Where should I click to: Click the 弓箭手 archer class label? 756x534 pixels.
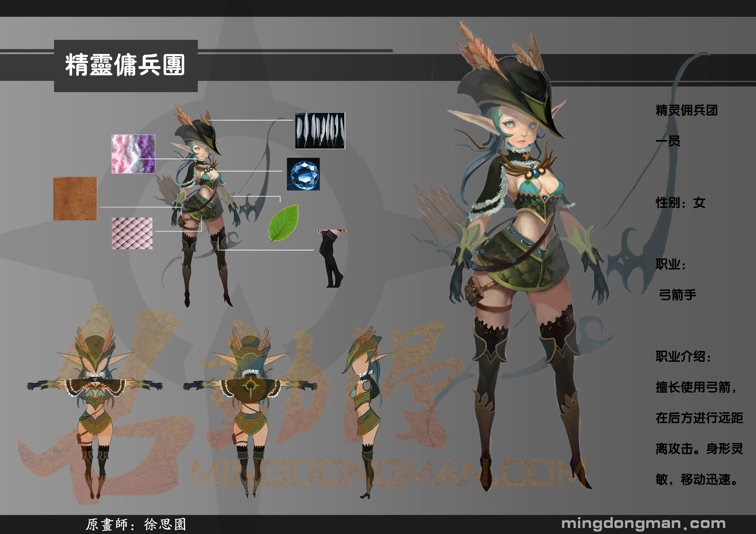coord(677,295)
